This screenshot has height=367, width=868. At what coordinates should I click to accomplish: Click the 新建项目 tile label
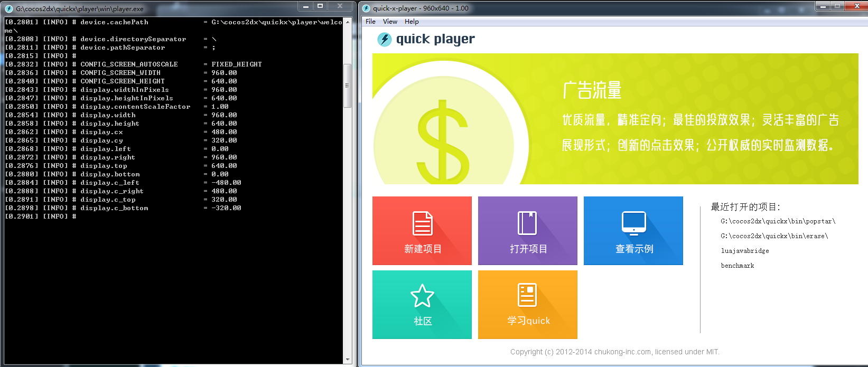coord(423,249)
